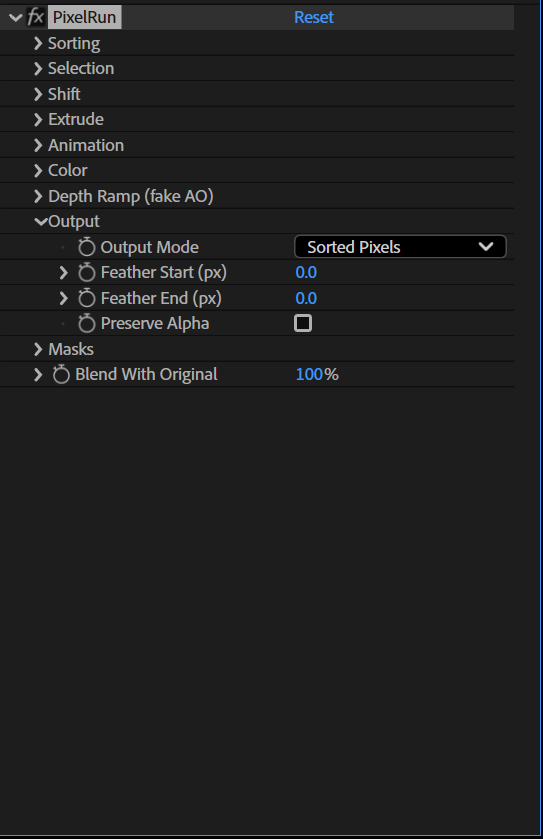Open the Sorted Pixels dropdown
Screen dimensions: 543x839
[400, 247]
